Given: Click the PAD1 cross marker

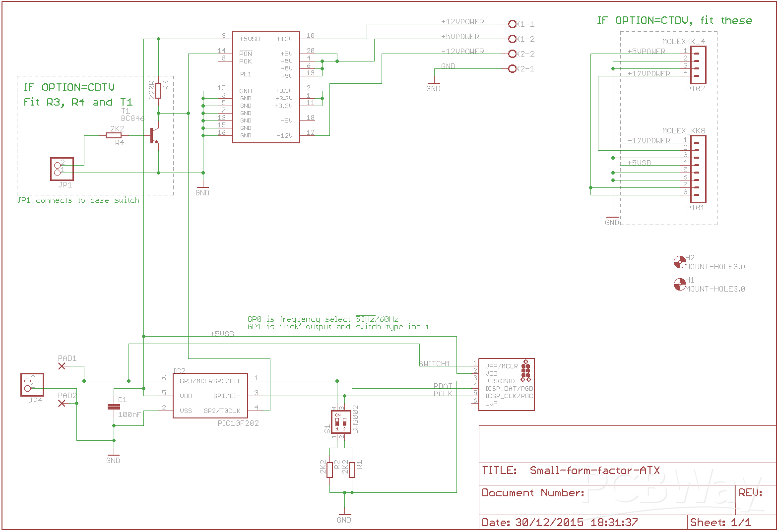Looking at the screenshot, I should 62,366.
